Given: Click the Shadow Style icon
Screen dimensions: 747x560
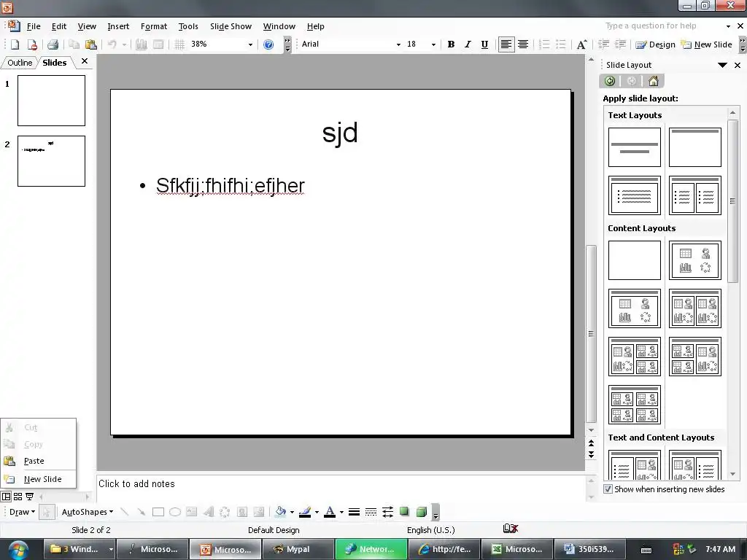Looking at the screenshot, I should (404, 512).
